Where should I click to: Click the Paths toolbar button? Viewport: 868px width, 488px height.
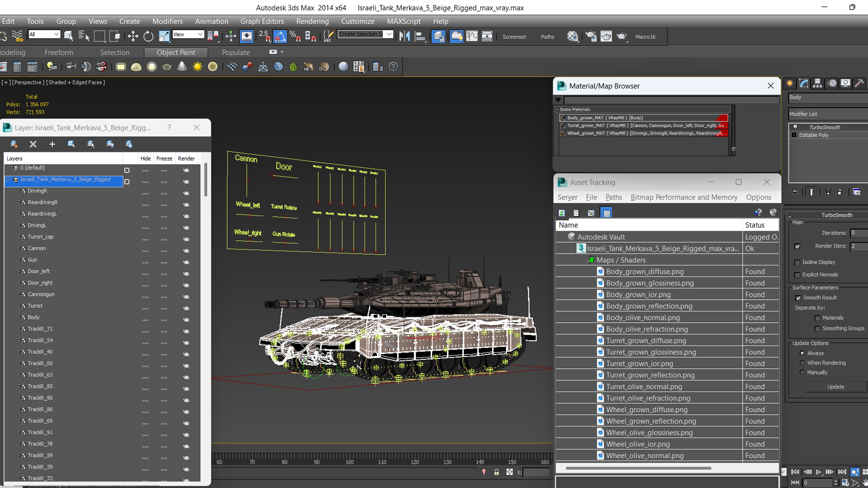547,37
